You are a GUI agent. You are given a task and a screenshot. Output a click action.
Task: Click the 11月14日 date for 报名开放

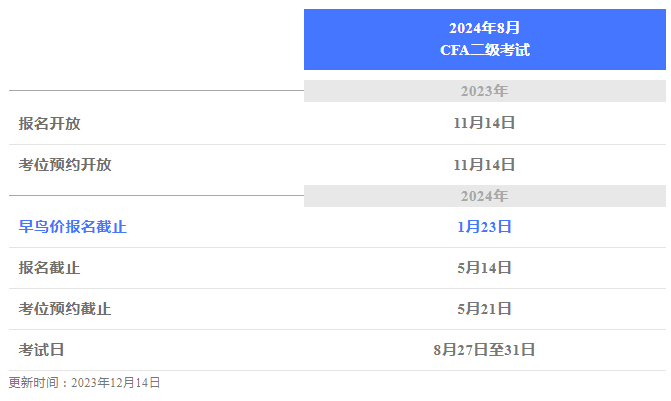click(484, 123)
